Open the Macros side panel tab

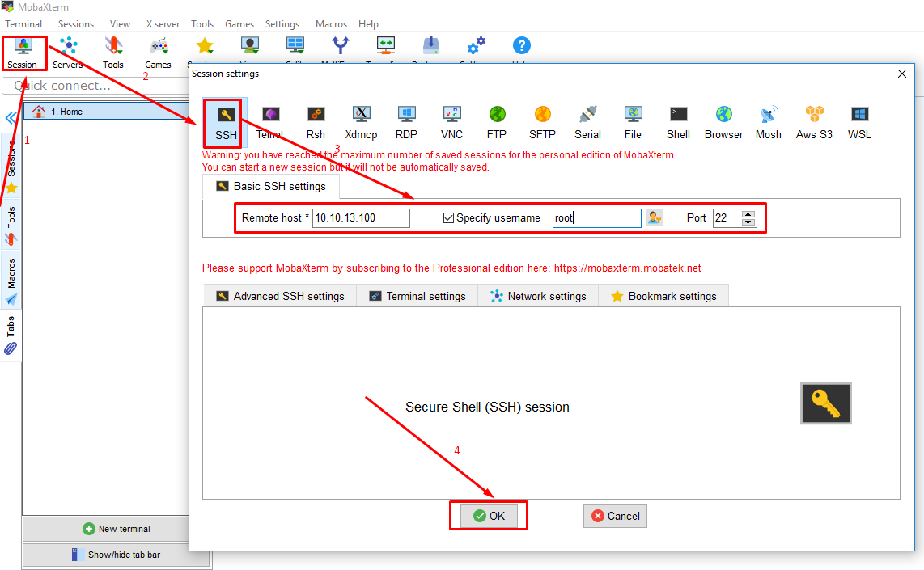click(11, 281)
